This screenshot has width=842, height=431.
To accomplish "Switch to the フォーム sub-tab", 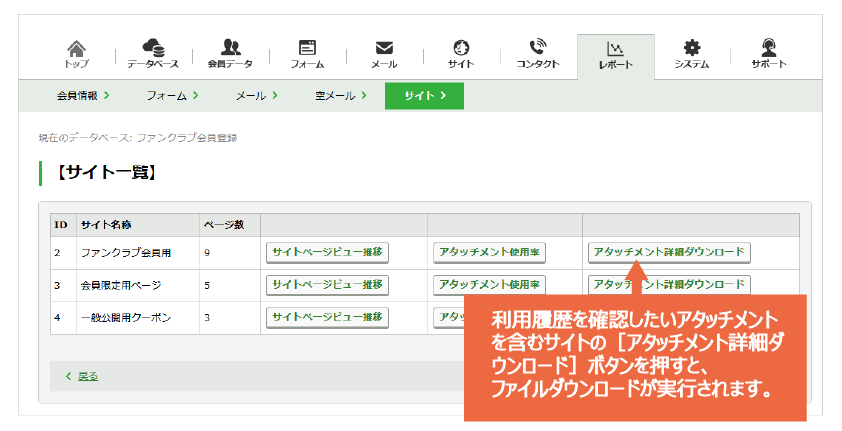I will pos(172,96).
